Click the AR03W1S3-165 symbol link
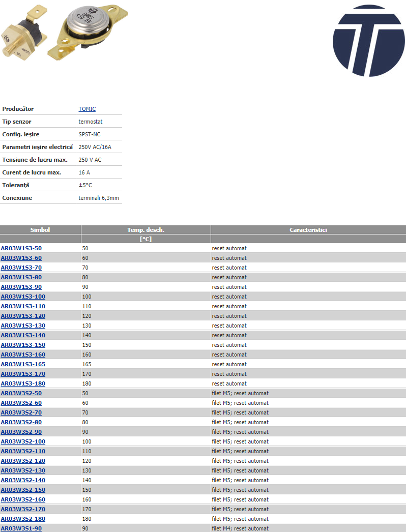The image size is (406, 532). (23, 364)
